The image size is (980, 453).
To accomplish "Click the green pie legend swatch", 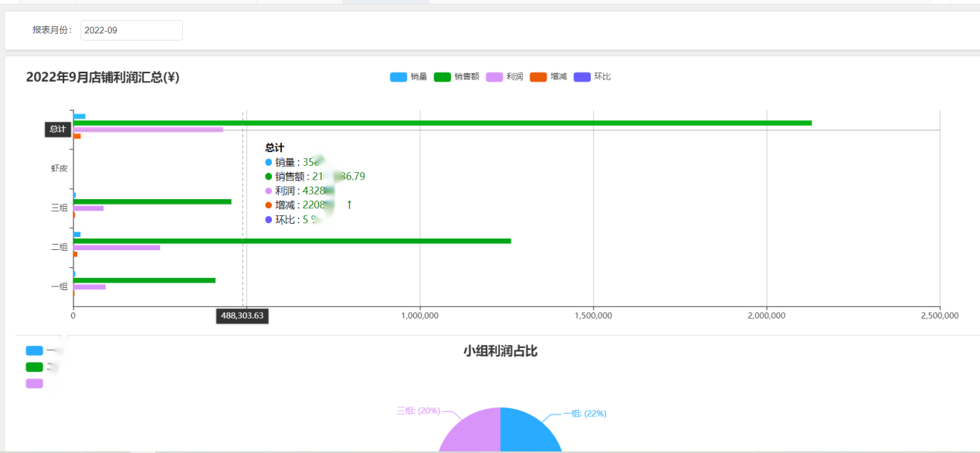I will (34, 367).
